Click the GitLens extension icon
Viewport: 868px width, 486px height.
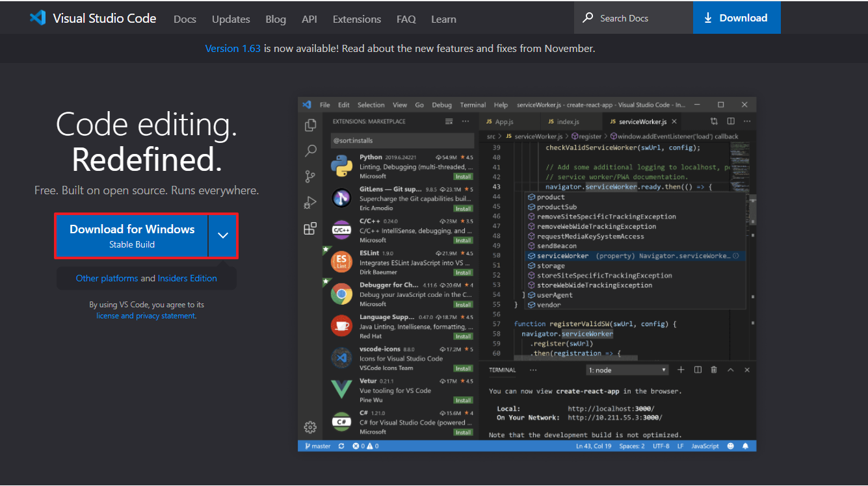pos(341,198)
